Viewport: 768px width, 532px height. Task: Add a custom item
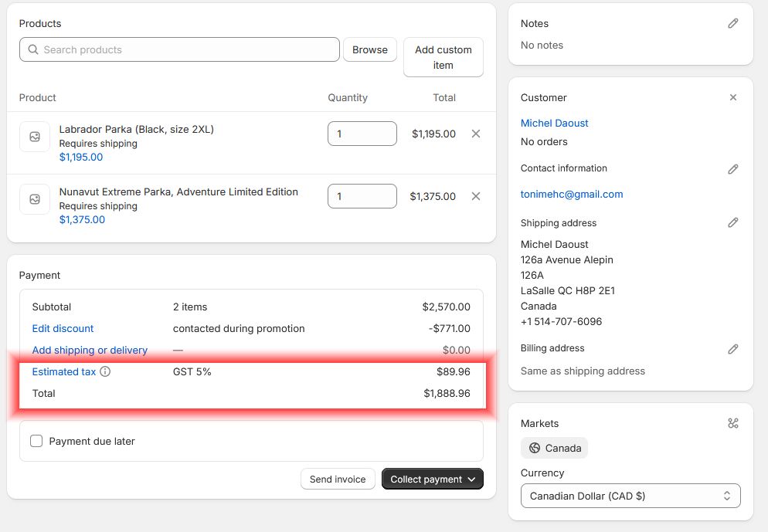coord(443,57)
